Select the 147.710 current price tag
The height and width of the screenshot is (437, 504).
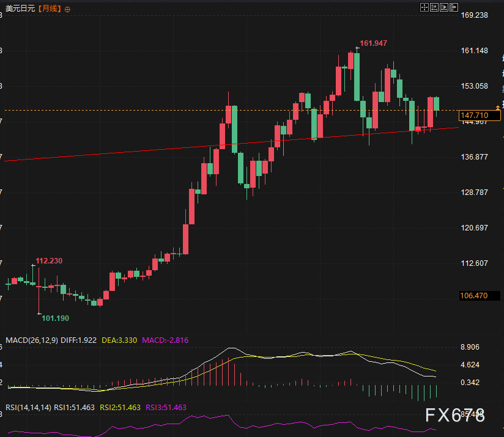480,116
